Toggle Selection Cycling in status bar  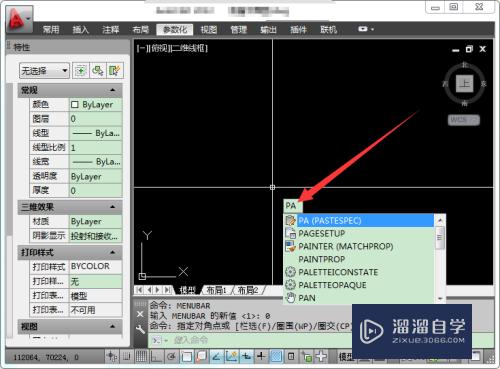[307, 357]
